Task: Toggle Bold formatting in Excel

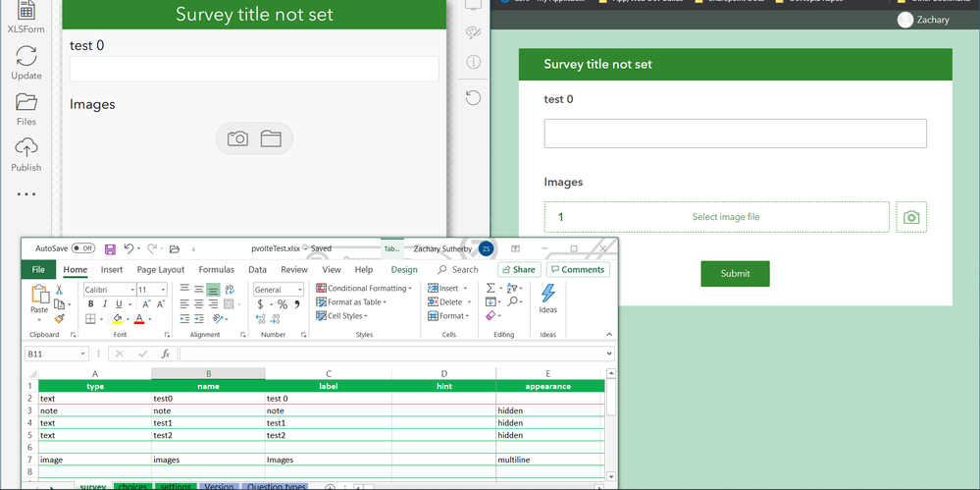Action: (x=90, y=304)
